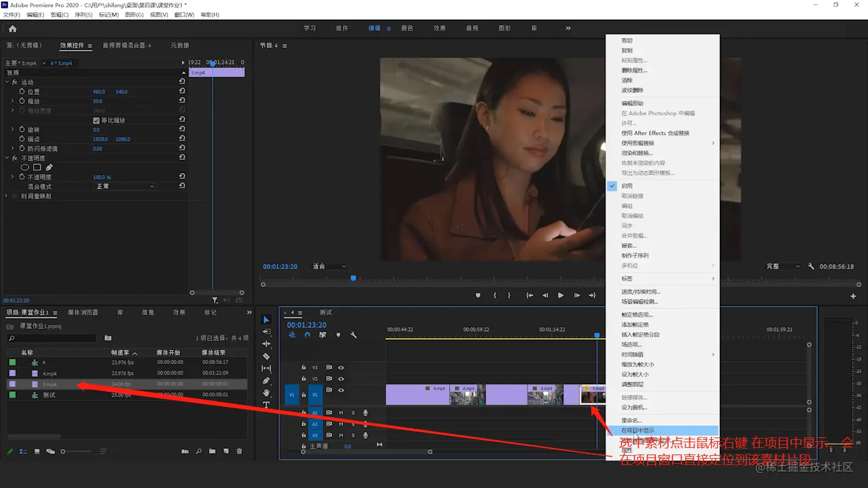This screenshot has width=868, height=488.
Task: Select the Hand tool
Action: pos(266,393)
